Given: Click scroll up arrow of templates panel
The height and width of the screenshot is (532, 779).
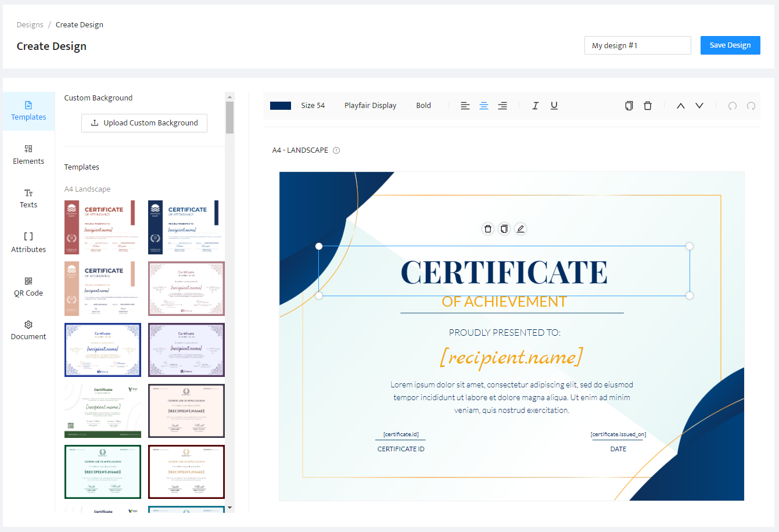Looking at the screenshot, I should pyautogui.click(x=229, y=97).
